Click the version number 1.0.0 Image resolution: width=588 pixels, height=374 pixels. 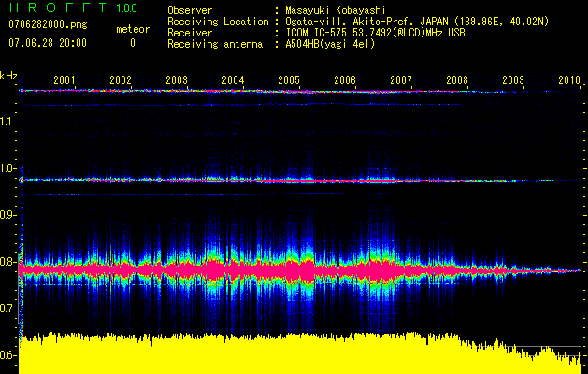(127, 7)
